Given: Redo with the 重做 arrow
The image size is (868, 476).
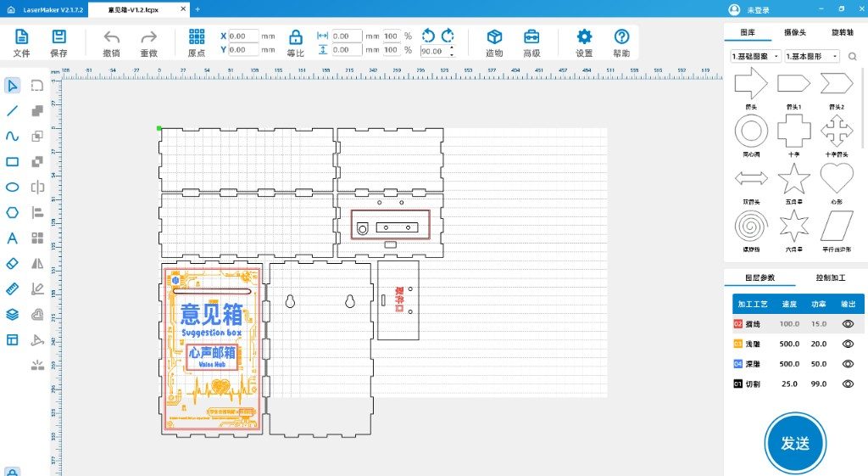Looking at the screenshot, I should coord(149,37).
